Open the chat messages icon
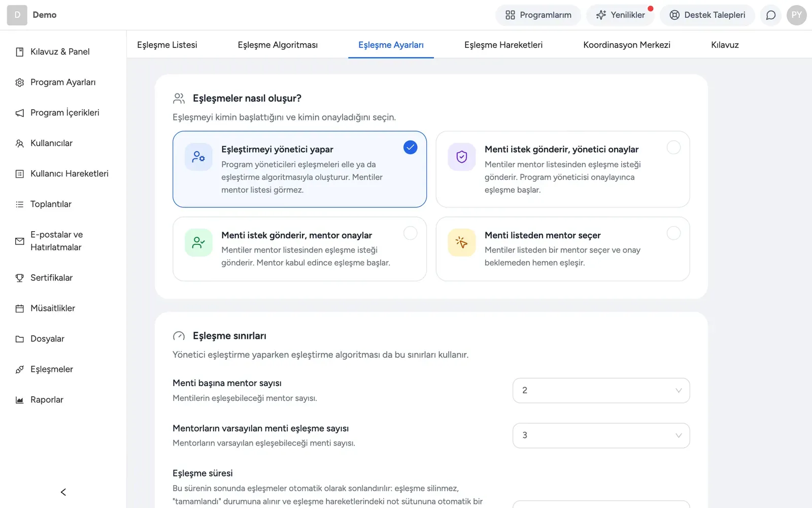Viewport: 812px width, 508px height. coord(771,15)
